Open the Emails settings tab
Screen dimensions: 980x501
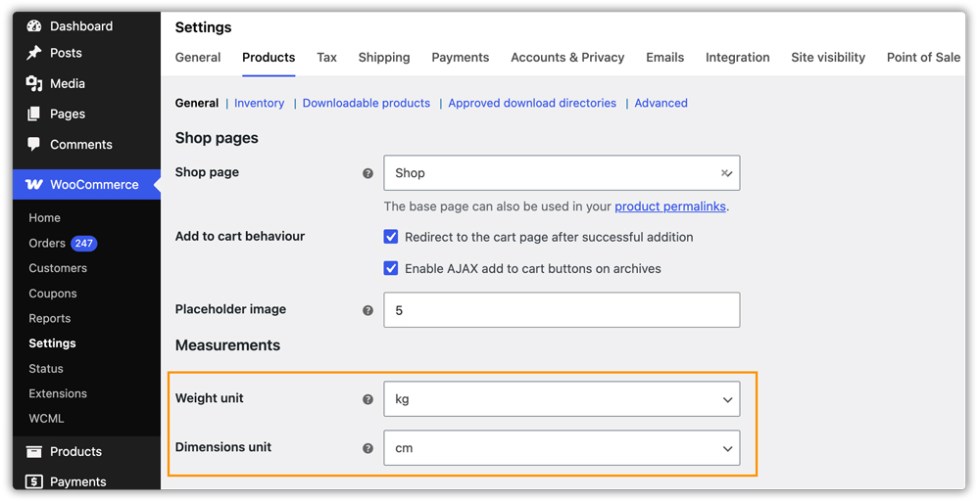664,57
